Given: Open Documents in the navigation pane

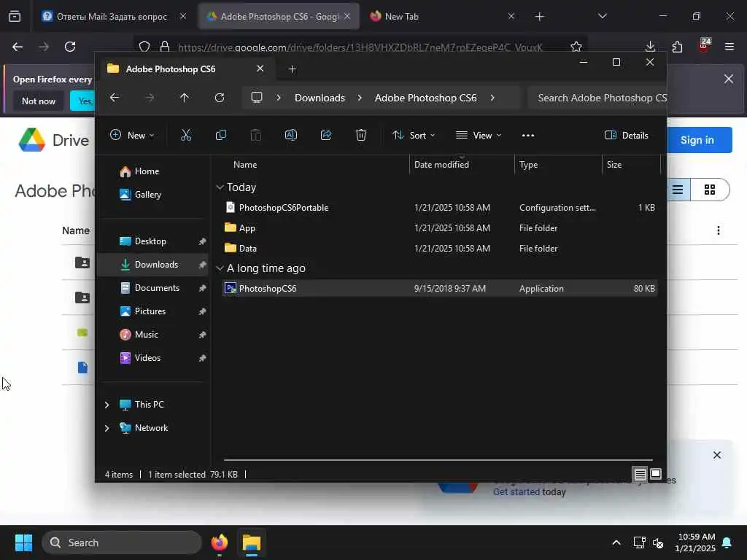Looking at the screenshot, I should tap(157, 288).
